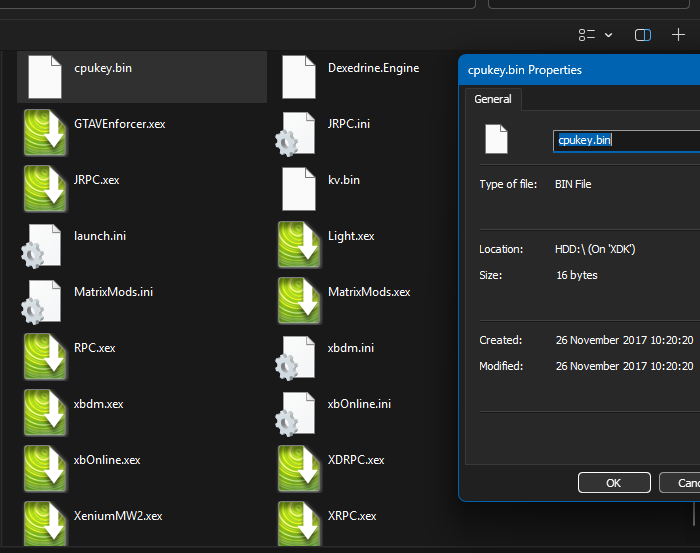Viewport: 700px width, 553px height.
Task: Select the JRPC.xex file icon
Action: click(45, 188)
